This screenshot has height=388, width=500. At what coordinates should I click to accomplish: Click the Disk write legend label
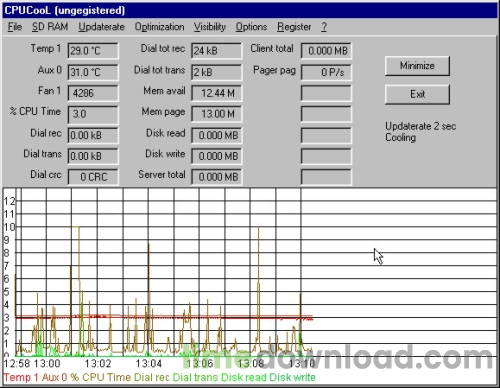[292, 377]
